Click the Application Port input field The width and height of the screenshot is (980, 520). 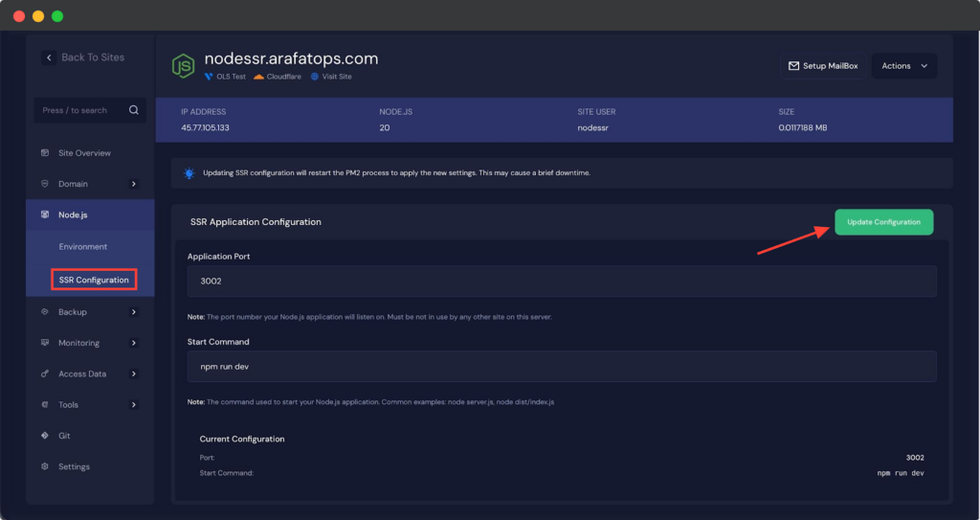coord(561,283)
